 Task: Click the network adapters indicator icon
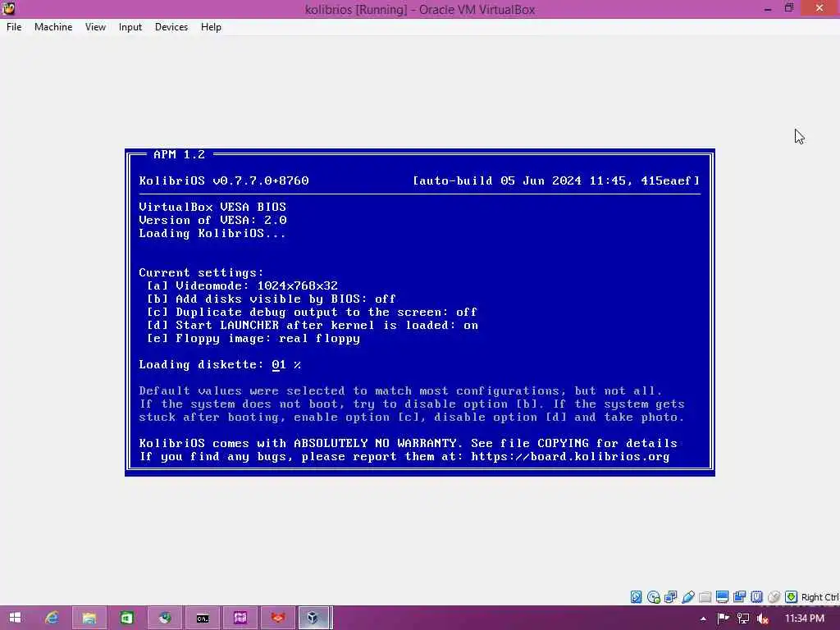coord(670,597)
